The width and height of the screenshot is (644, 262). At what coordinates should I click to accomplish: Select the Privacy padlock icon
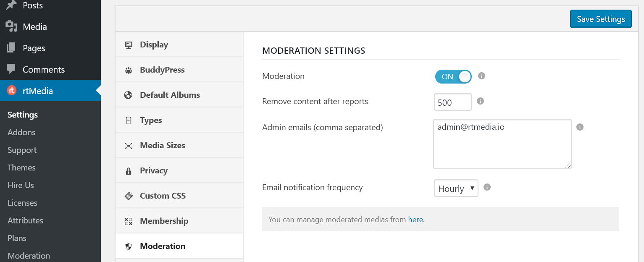click(129, 170)
